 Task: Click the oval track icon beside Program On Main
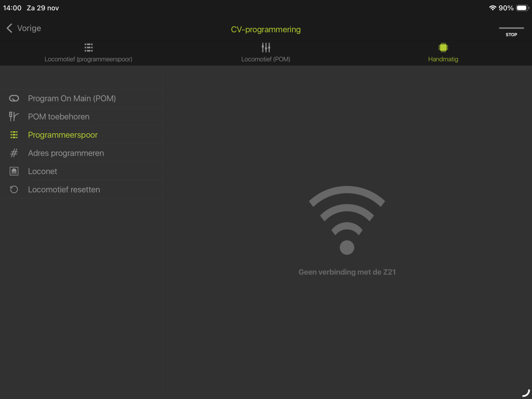tap(14, 98)
